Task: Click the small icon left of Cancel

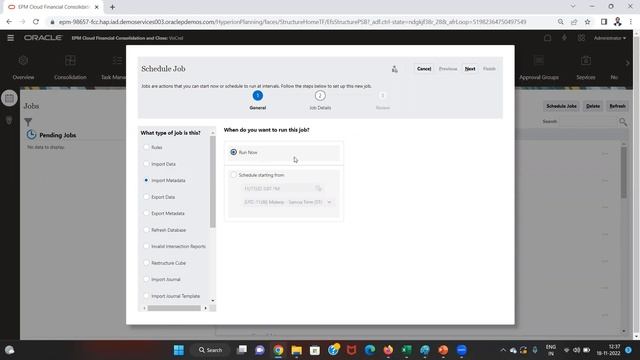Action: (394, 69)
